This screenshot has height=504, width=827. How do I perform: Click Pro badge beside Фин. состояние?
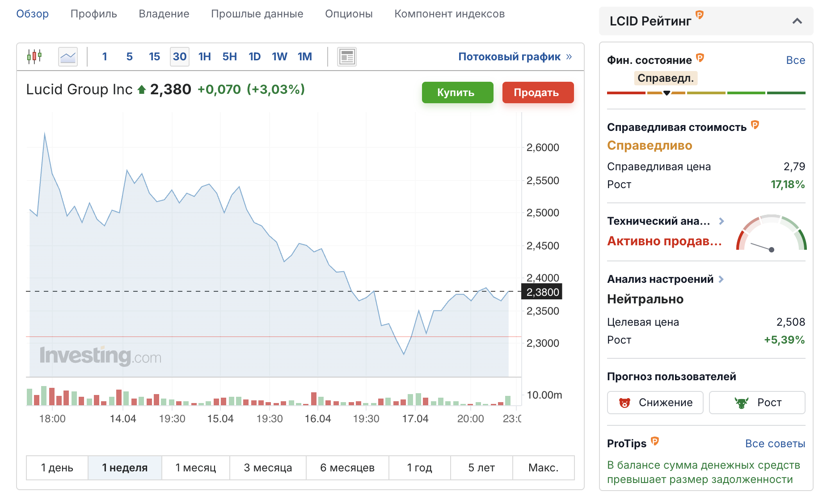[x=700, y=58]
